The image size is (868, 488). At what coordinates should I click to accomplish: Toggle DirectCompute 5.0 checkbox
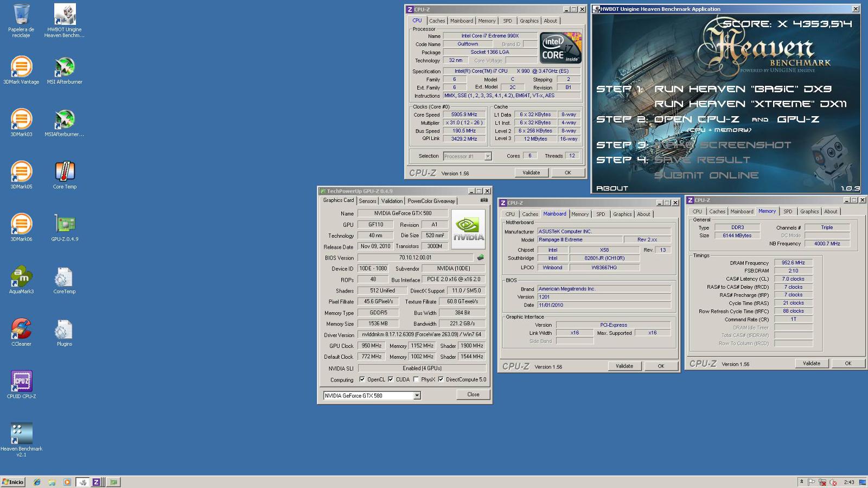[x=441, y=379]
